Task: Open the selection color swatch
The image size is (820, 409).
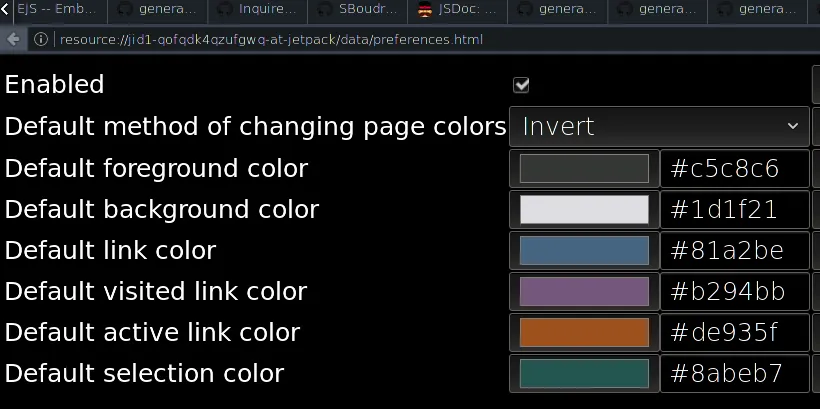Action: point(584,373)
